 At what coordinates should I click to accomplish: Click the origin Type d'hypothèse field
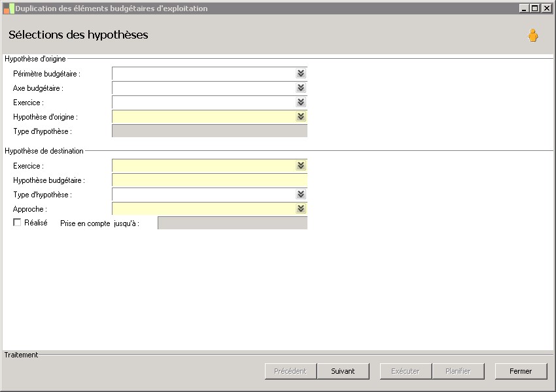pyautogui.click(x=209, y=131)
